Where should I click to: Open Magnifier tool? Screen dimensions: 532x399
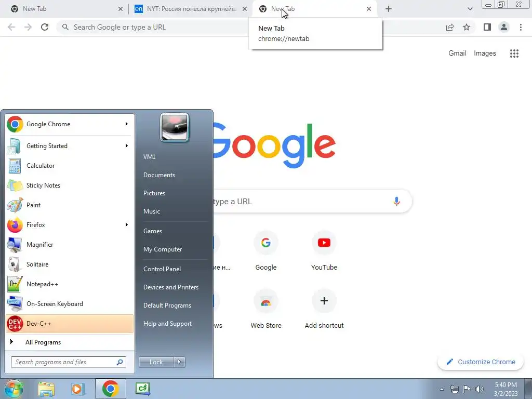[x=70, y=245]
